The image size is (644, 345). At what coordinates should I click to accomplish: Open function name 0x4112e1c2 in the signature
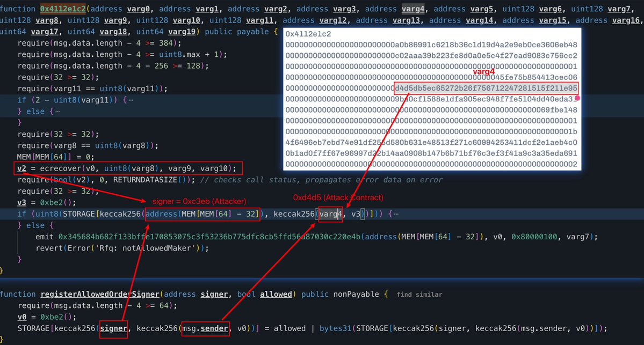[x=63, y=9]
